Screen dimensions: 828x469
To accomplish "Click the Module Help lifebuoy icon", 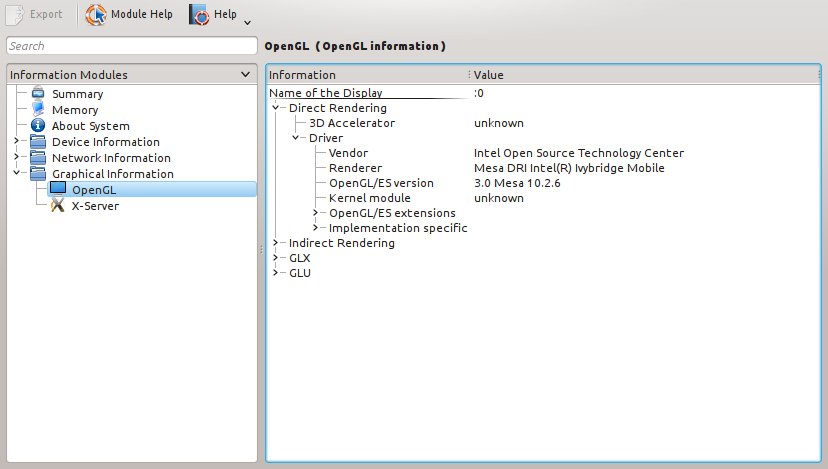I will (x=97, y=15).
